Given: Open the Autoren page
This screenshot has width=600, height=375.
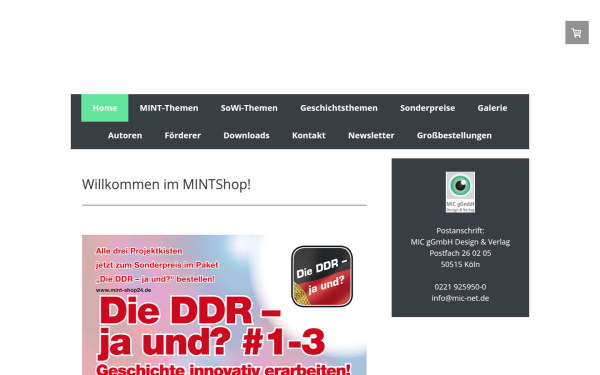Looking at the screenshot, I should pos(125,135).
